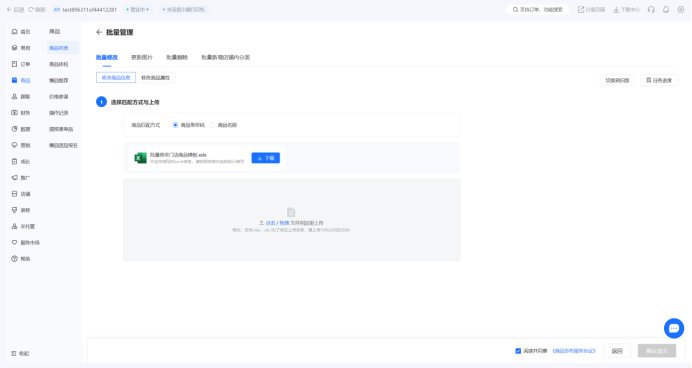Open 商品体检 in the submenu
692x368 pixels.
tap(59, 64)
